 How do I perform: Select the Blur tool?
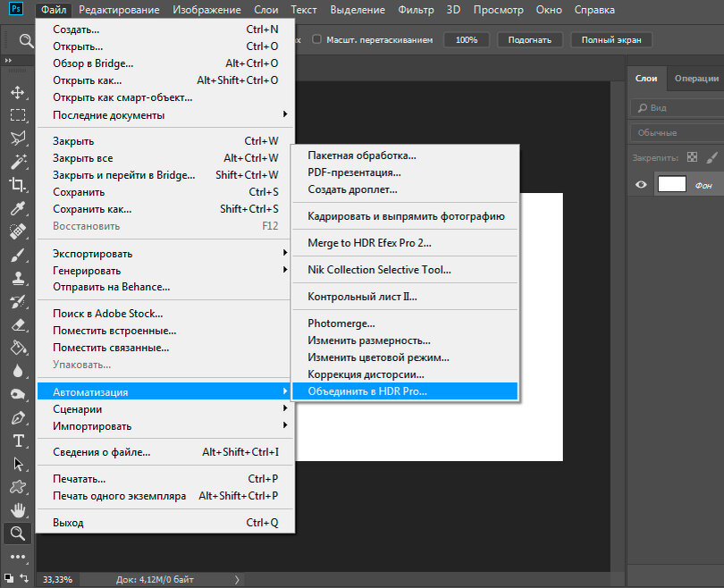coord(18,371)
